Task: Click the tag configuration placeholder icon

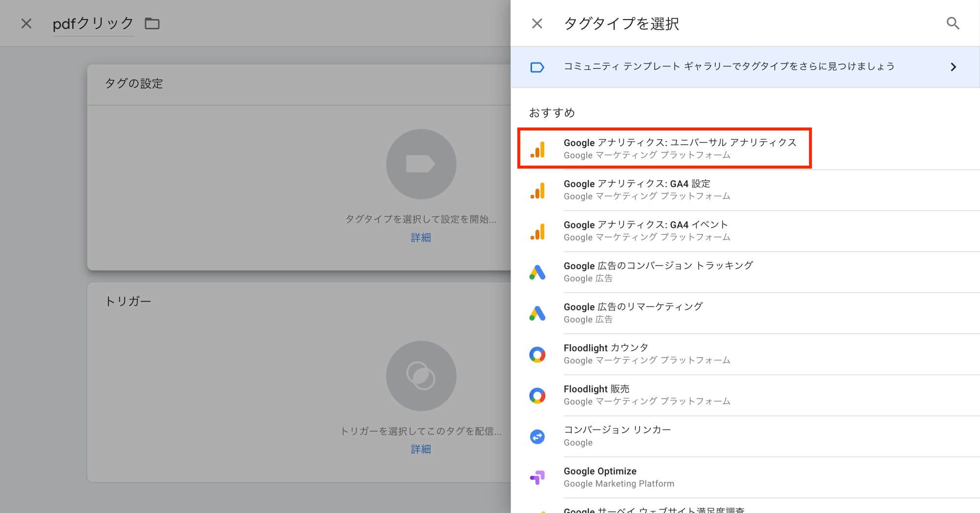Action: pos(421,164)
